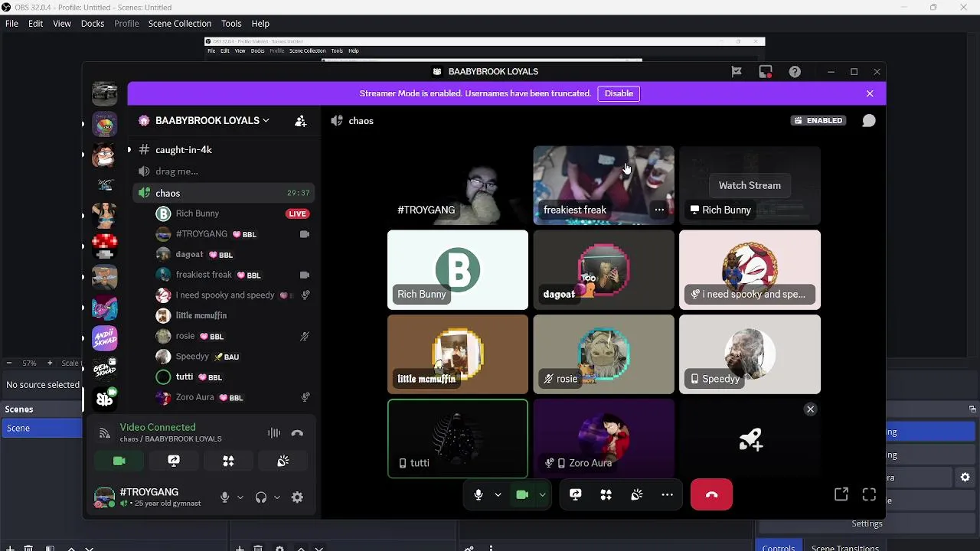Enter full screen call view
Image resolution: width=980 pixels, height=551 pixels.
pos(869,495)
